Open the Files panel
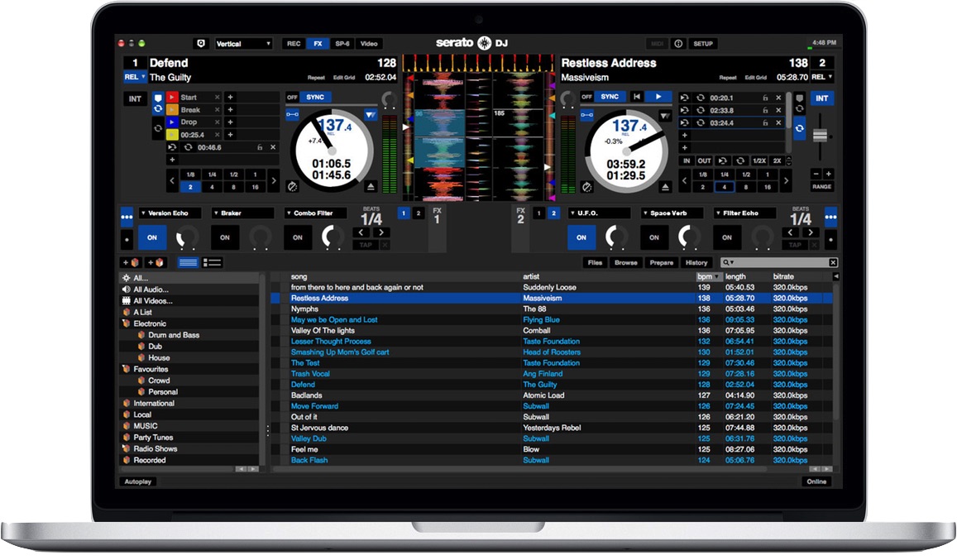 point(595,262)
